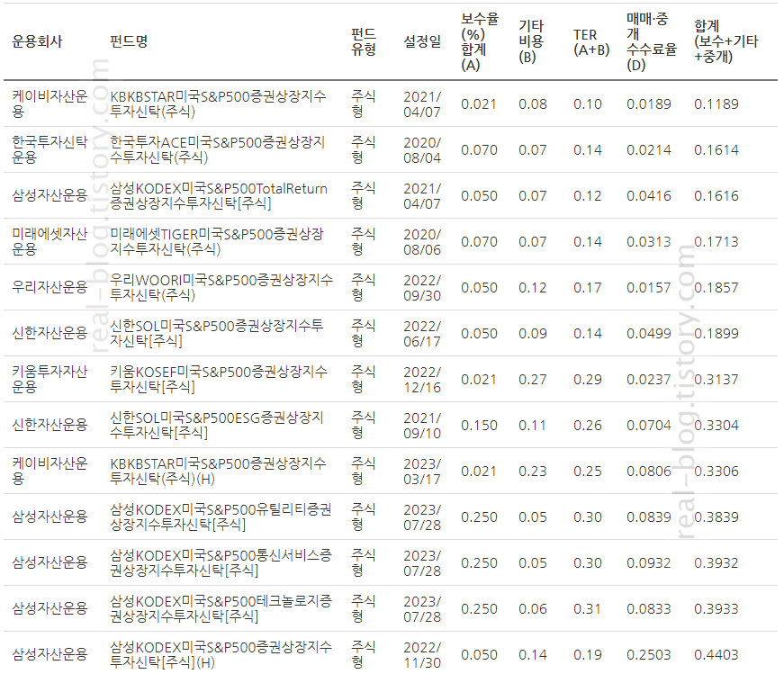
Task: Click total value 0.3932
Action: coord(716,563)
